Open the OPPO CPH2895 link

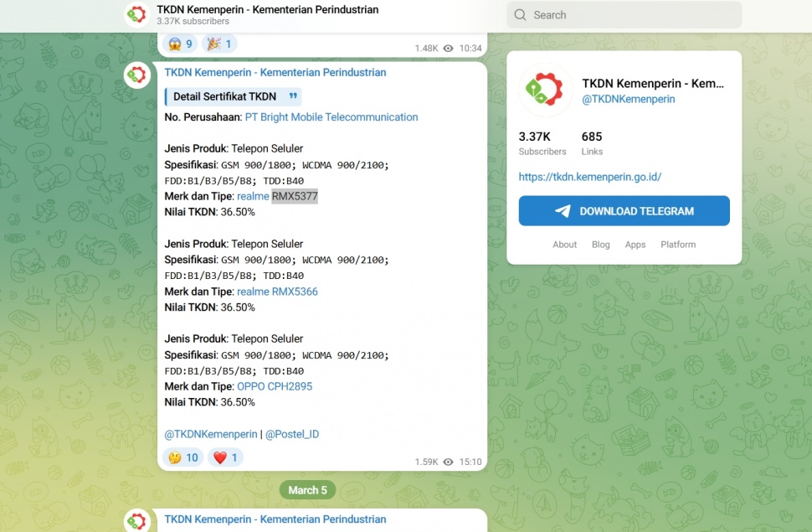275,386
